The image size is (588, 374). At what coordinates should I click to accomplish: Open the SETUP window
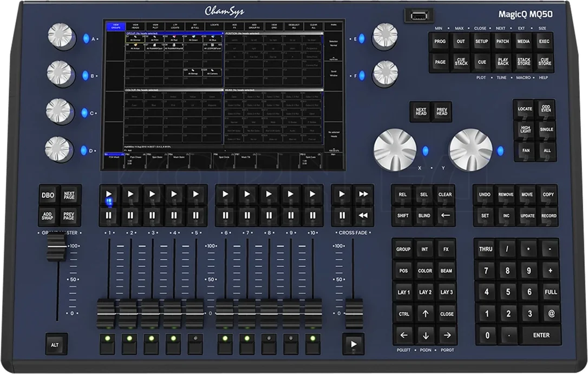481,42
